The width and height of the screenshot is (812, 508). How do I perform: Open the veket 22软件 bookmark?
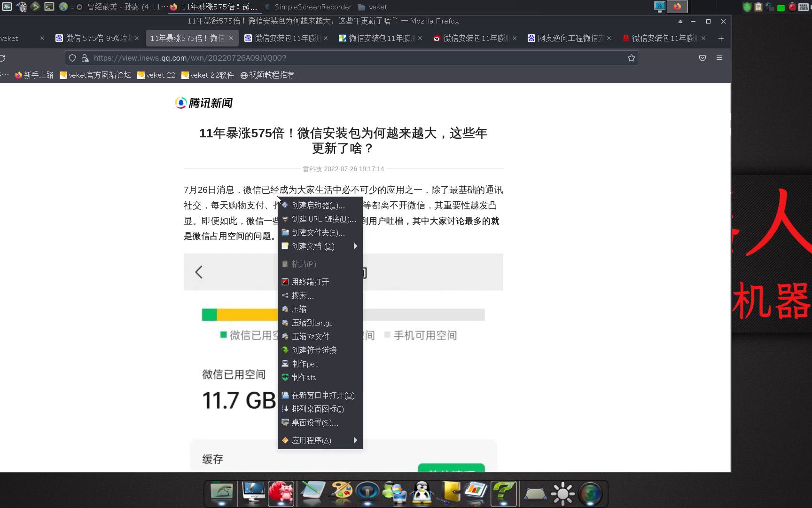(x=207, y=75)
